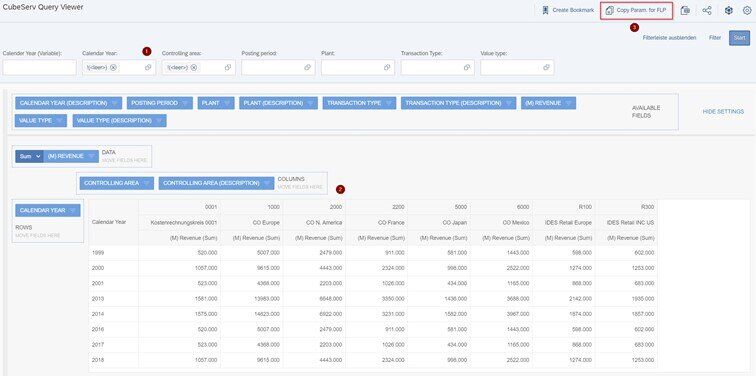Image resolution: width=756 pixels, height=376 pixels.
Task: Click the 2018 row label
Action: point(97,360)
